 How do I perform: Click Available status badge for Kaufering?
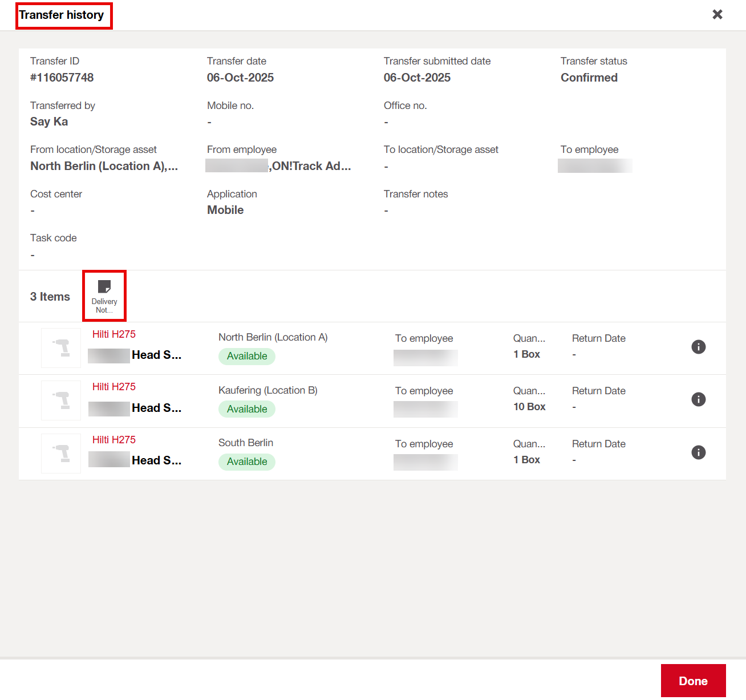247,409
